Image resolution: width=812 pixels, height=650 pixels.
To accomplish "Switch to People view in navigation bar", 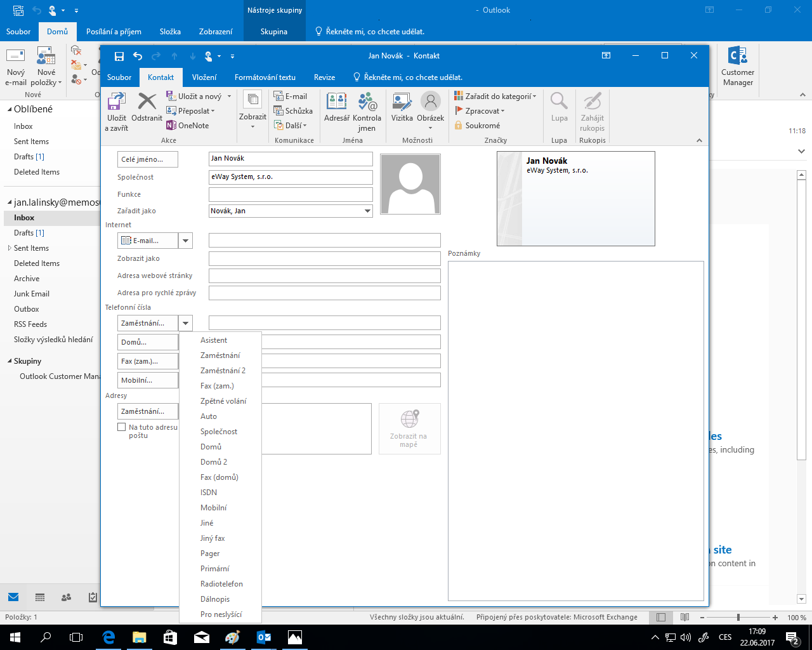I will coord(66,597).
